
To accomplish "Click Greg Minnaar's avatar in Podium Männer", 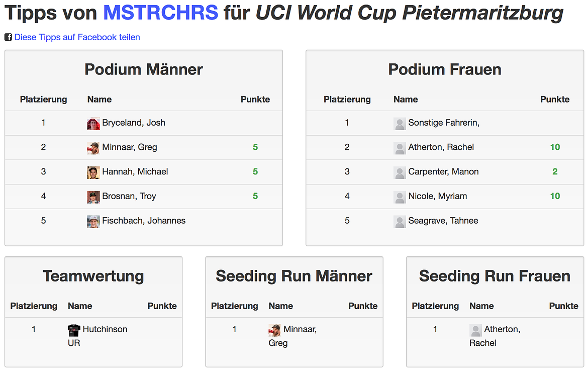I will [93, 148].
